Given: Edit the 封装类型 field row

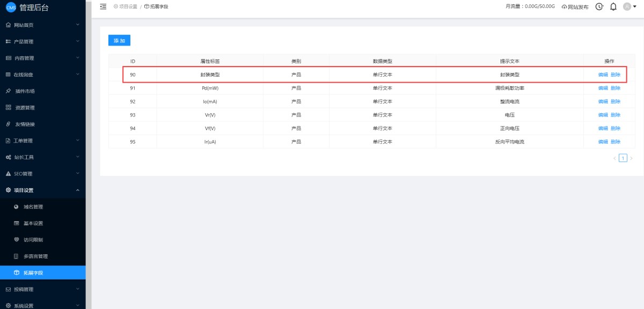Looking at the screenshot, I should point(603,75).
